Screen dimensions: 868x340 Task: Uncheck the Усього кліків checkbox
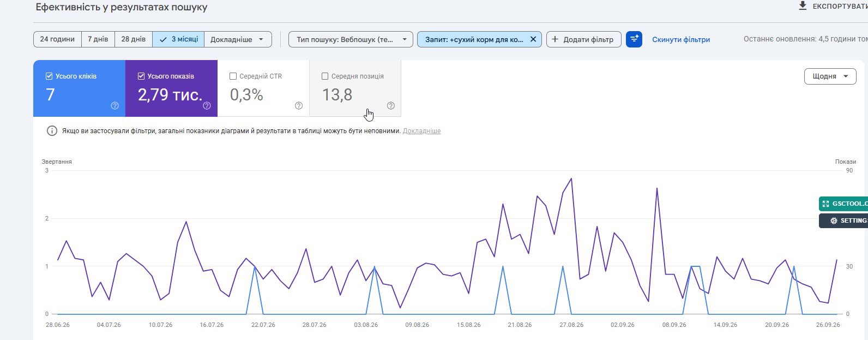coord(49,76)
